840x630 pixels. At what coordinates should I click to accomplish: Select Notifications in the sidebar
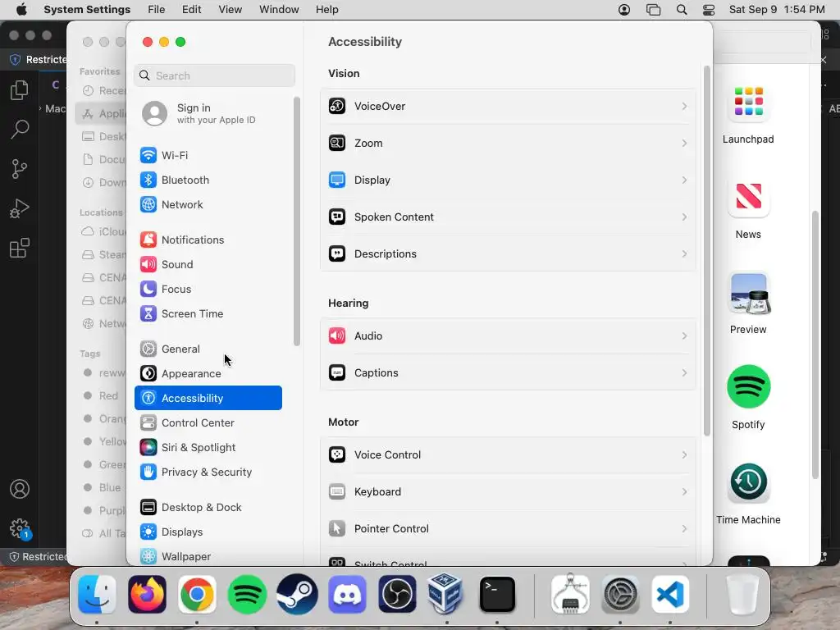pyautogui.click(x=208, y=240)
